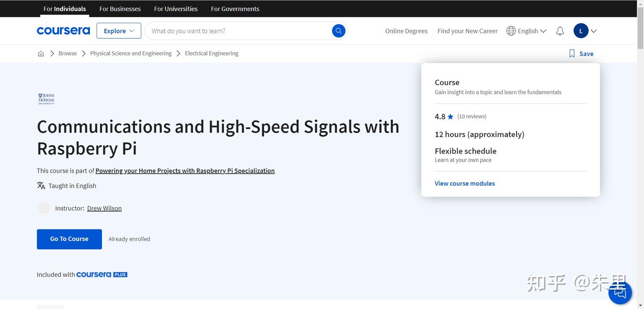Switch to the For Businesses tab
This screenshot has height=309, width=644.
pos(120,8)
